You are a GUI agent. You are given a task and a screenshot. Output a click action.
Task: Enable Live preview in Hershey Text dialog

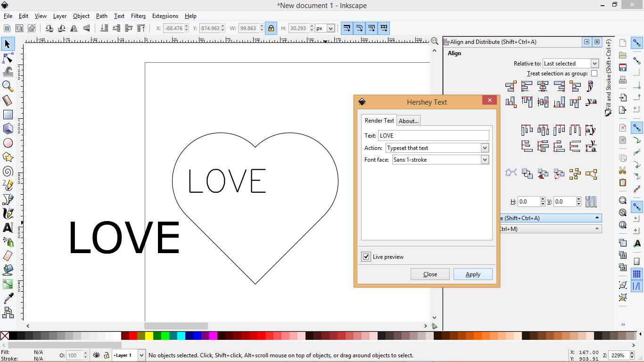coord(366,256)
